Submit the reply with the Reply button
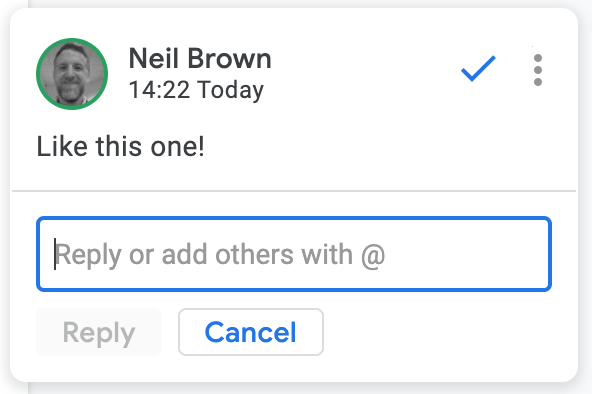Screen dimensions: 592x394 (x=99, y=332)
